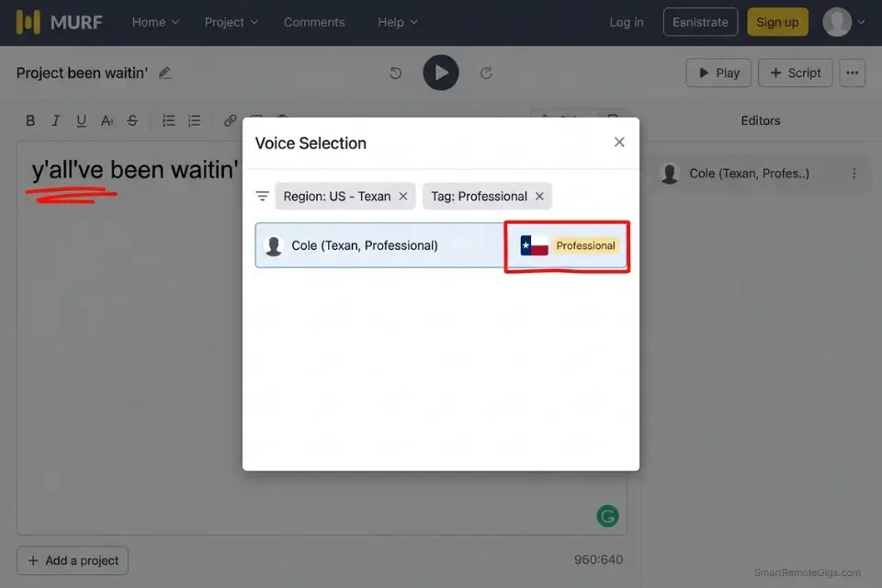The height and width of the screenshot is (588, 882).
Task: Open the three-dot more options button
Action: click(852, 73)
